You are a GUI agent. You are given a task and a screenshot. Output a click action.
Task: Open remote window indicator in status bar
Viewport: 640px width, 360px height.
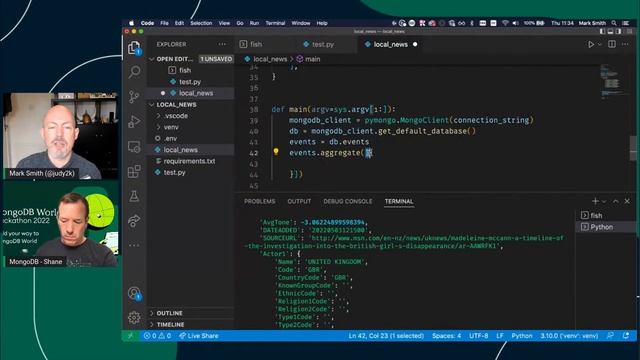coord(130,336)
